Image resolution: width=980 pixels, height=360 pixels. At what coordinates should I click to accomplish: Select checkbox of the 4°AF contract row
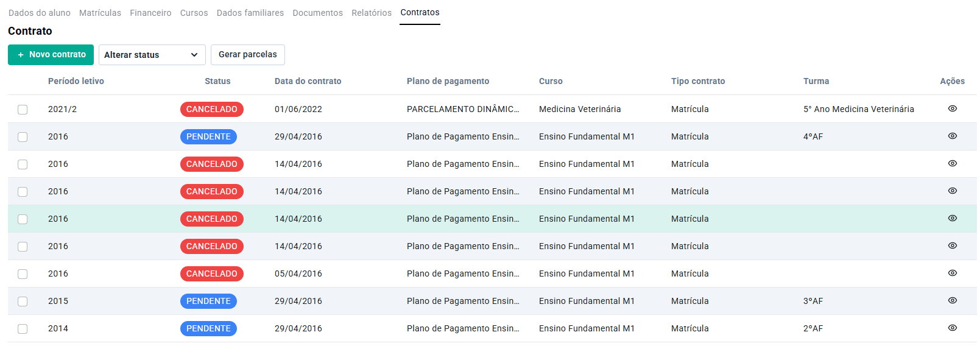coord(23,137)
